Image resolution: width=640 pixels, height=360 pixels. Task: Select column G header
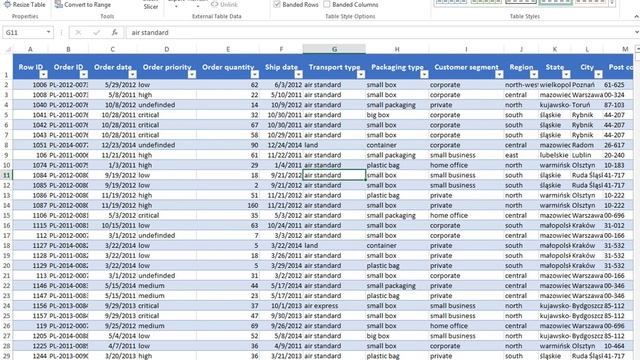pos(334,49)
